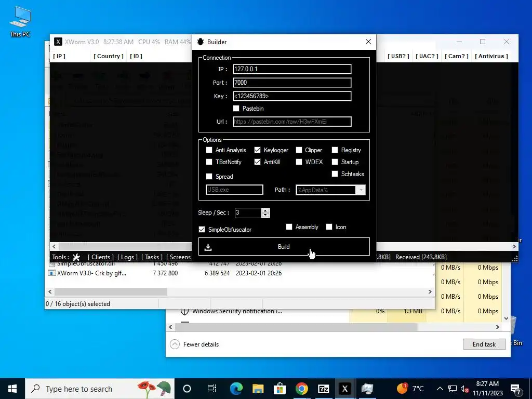Tick the WDEX checkbox
Screen dimensions: 532x399
pyautogui.click(x=299, y=162)
